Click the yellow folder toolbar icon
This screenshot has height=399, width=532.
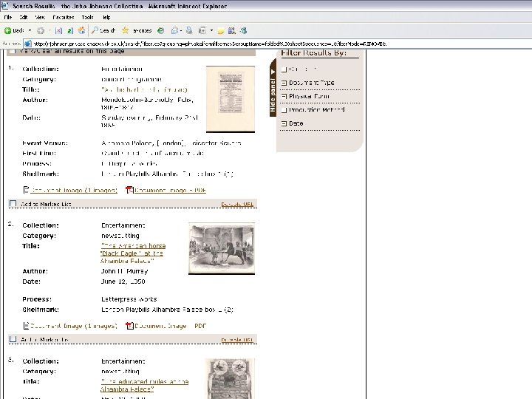(220, 31)
